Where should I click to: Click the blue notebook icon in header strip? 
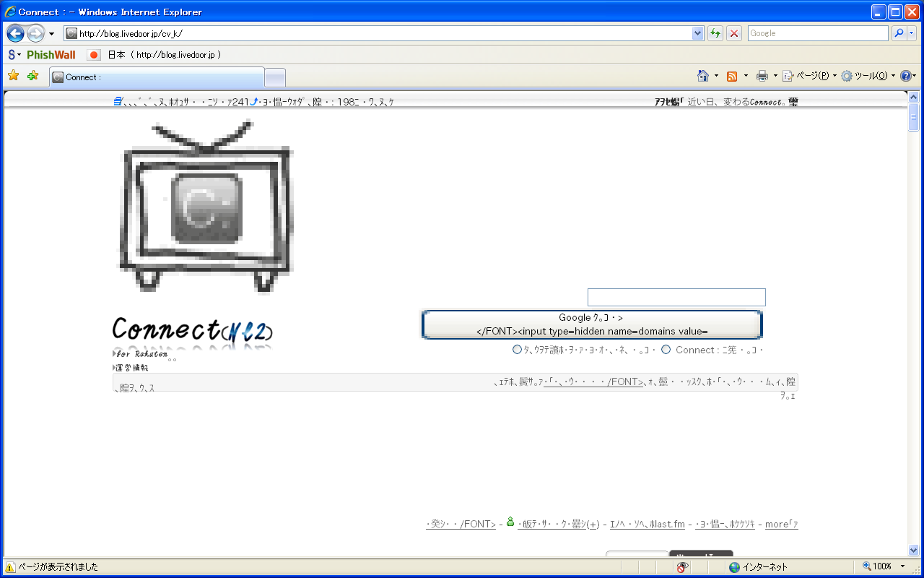click(118, 102)
